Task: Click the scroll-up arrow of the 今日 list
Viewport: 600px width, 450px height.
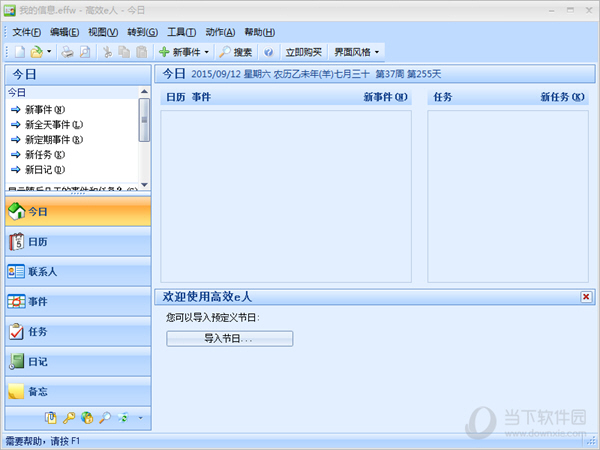Action: tap(144, 91)
